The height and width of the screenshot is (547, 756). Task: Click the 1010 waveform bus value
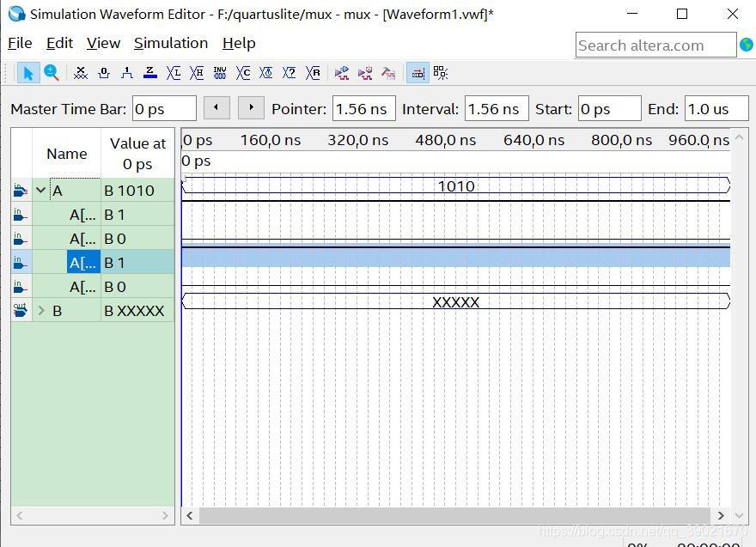(456, 186)
